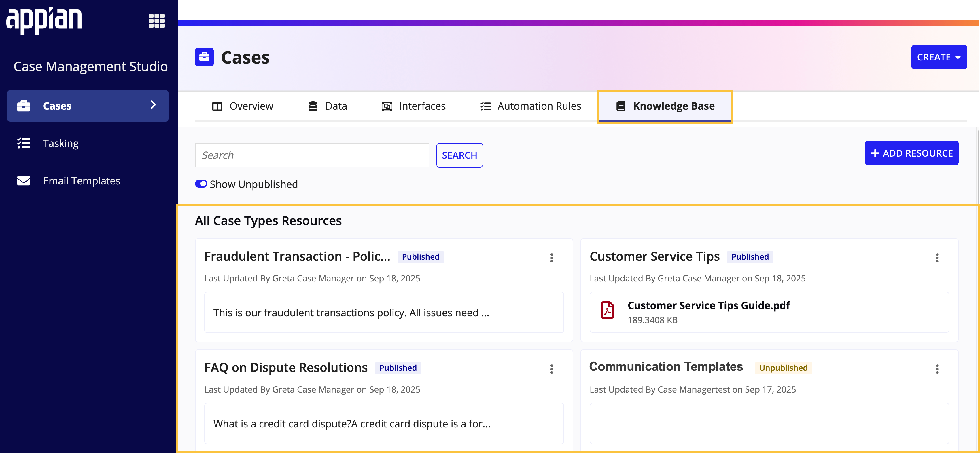The width and height of the screenshot is (980, 453).
Task: Open options menu for Fraudulent Transaction card
Action: (552, 258)
